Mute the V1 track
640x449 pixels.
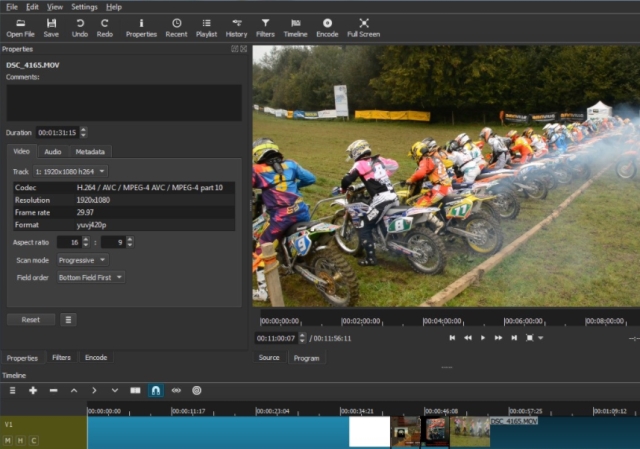pos(8,440)
